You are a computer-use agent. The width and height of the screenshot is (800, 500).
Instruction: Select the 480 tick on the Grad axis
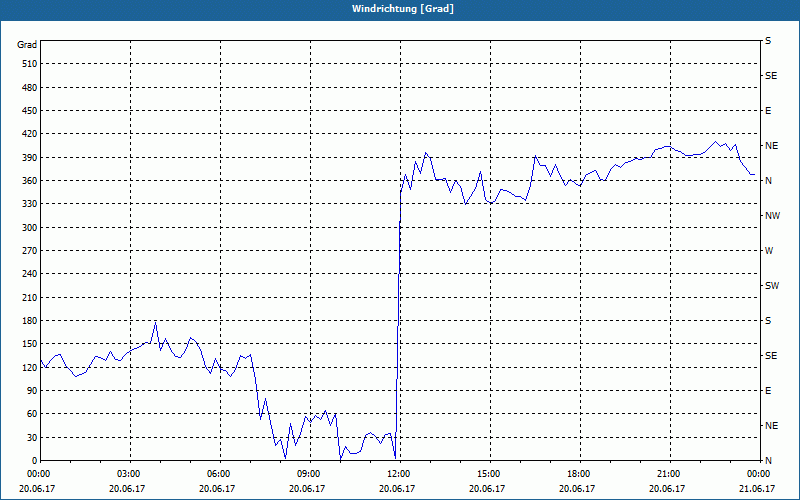[30, 88]
